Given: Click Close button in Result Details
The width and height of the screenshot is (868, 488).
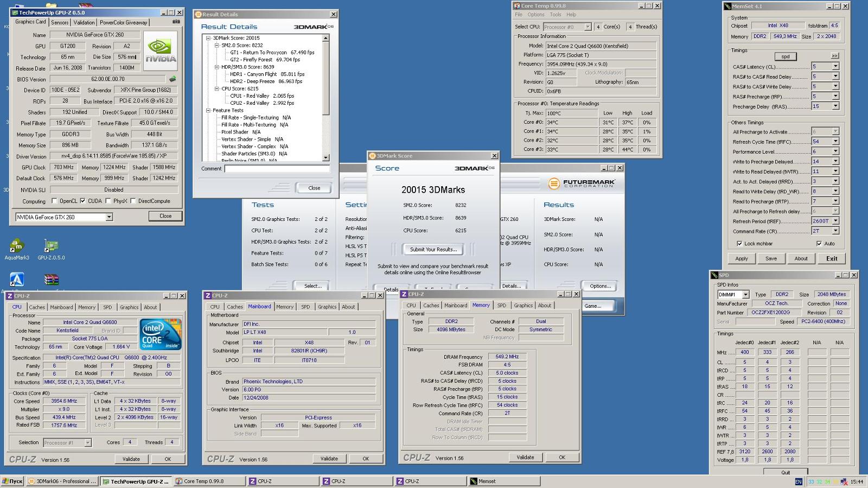Looking at the screenshot, I should [x=315, y=188].
